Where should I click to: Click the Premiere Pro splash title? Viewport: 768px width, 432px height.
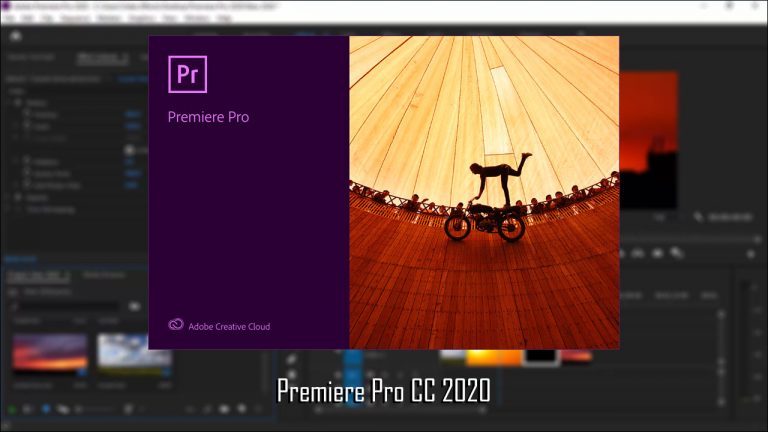pos(208,117)
